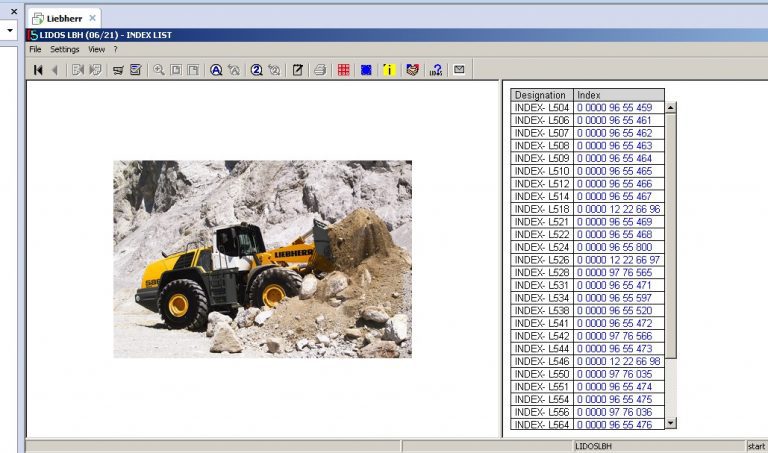The width and height of the screenshot is (768, 453).
Task: Click index list scroll up arrow
Action: [x=671, y=107]
